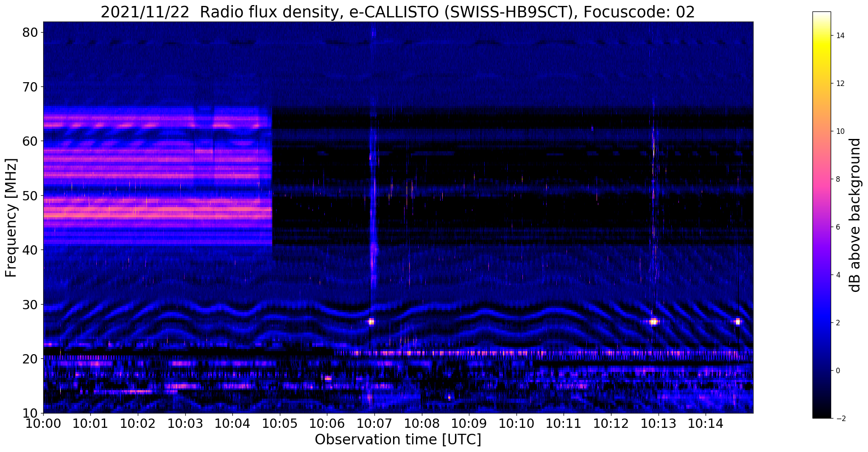Click the 10:14 time tick label

tap(706, 424)
